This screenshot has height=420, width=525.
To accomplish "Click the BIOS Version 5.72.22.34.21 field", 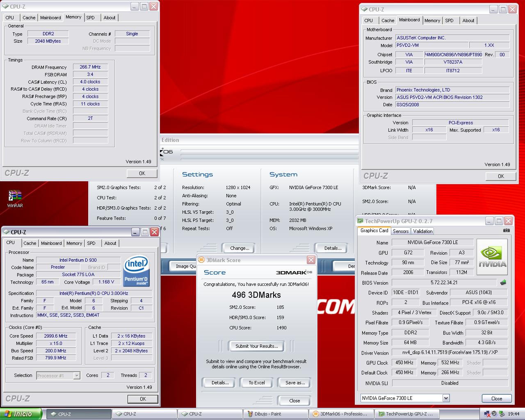I will point(444,283).
